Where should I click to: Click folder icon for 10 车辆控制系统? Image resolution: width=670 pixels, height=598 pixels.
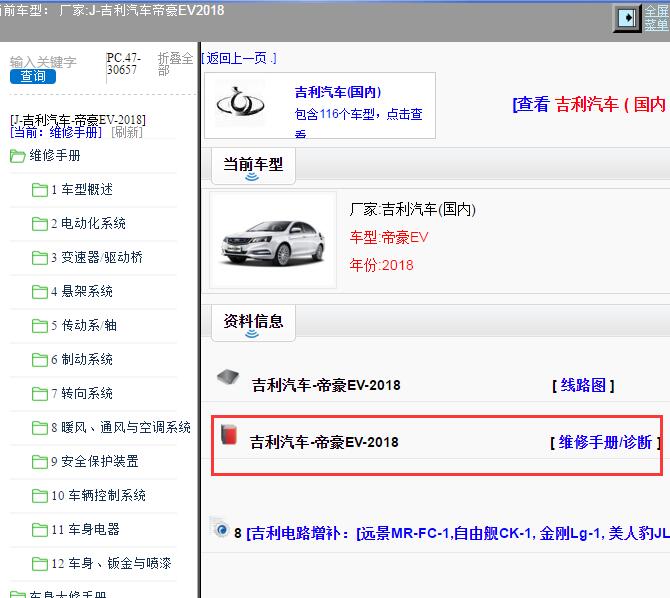[40, 495]
